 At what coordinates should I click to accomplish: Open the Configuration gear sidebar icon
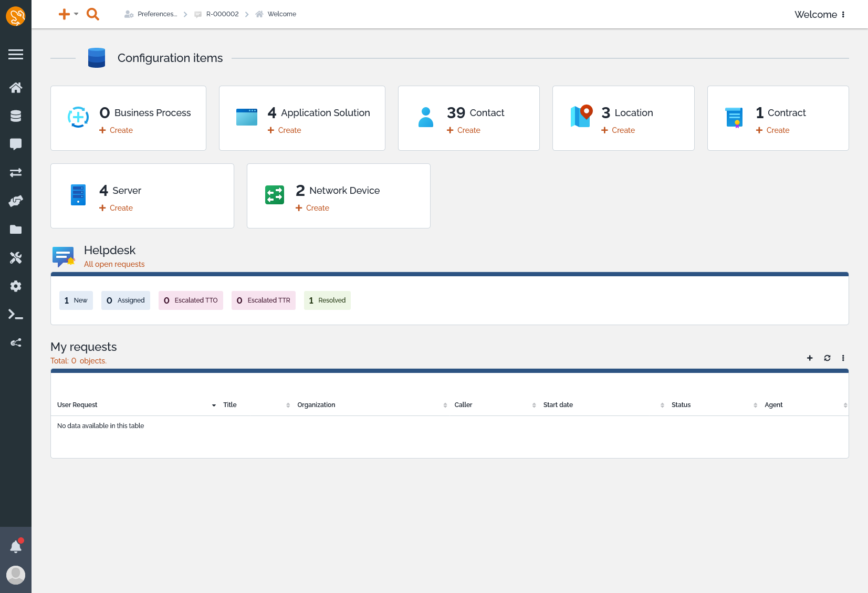click(16, 286)
